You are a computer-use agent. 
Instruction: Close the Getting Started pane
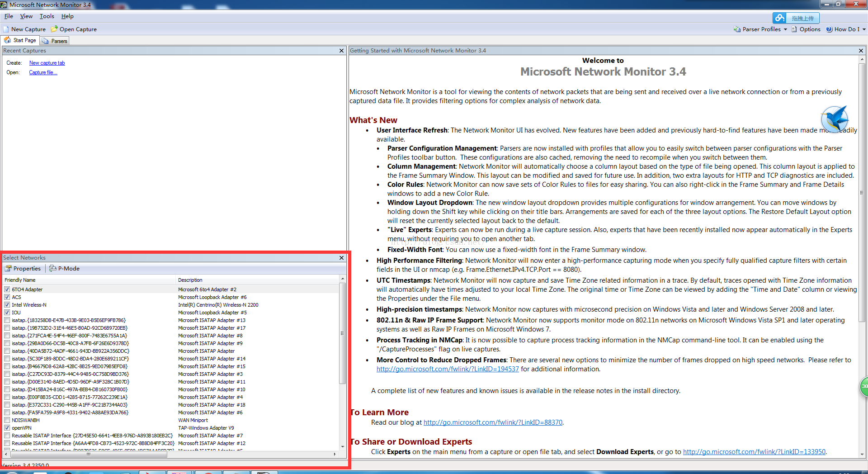[861, 51]
